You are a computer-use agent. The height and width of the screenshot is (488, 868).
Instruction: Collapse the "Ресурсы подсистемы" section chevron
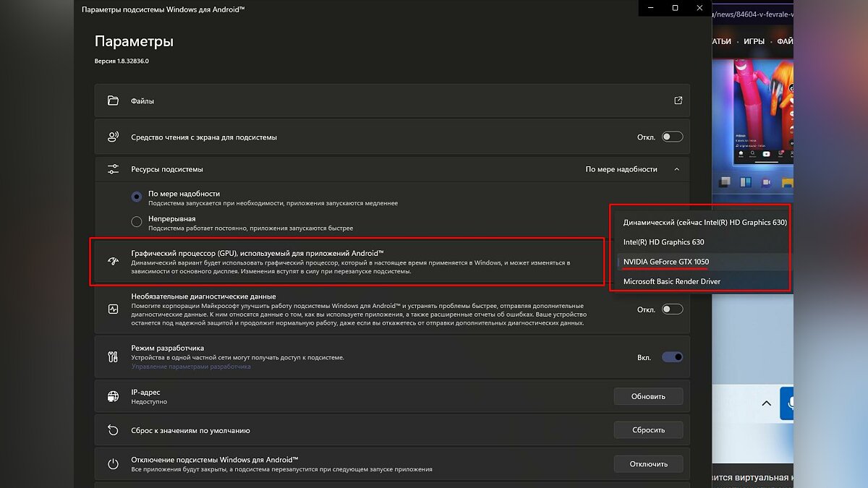(x=676, y=169)
